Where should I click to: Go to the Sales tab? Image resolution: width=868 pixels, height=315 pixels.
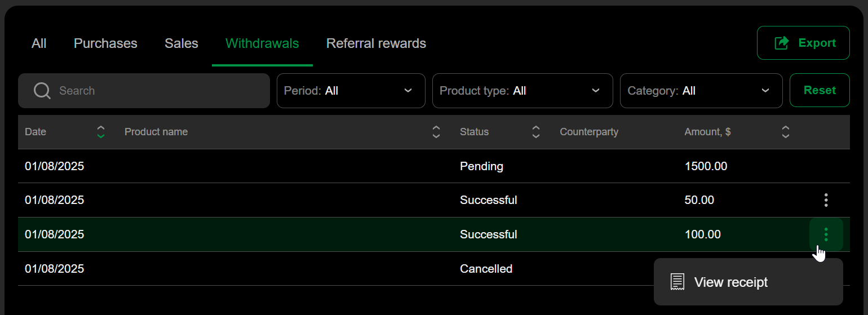point(181,43)
